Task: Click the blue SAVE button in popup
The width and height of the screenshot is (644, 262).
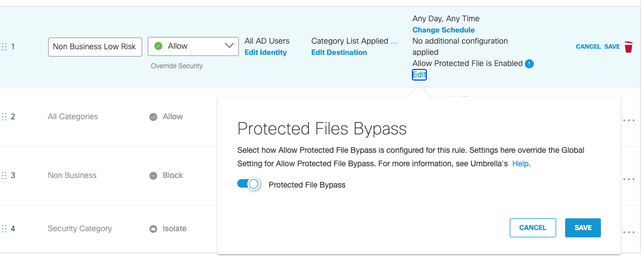Action: click(583, 228)
